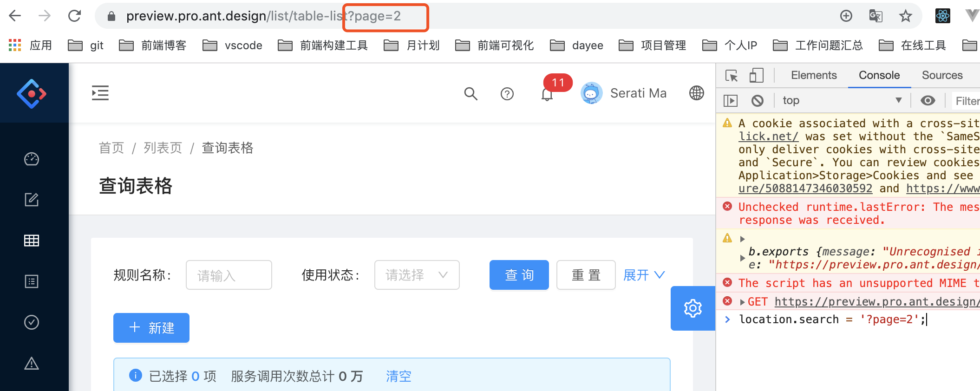Viewport: 980px width, 391px height.
Task: Reload the page with the refresh icon
Action: (x=74, y=16)
